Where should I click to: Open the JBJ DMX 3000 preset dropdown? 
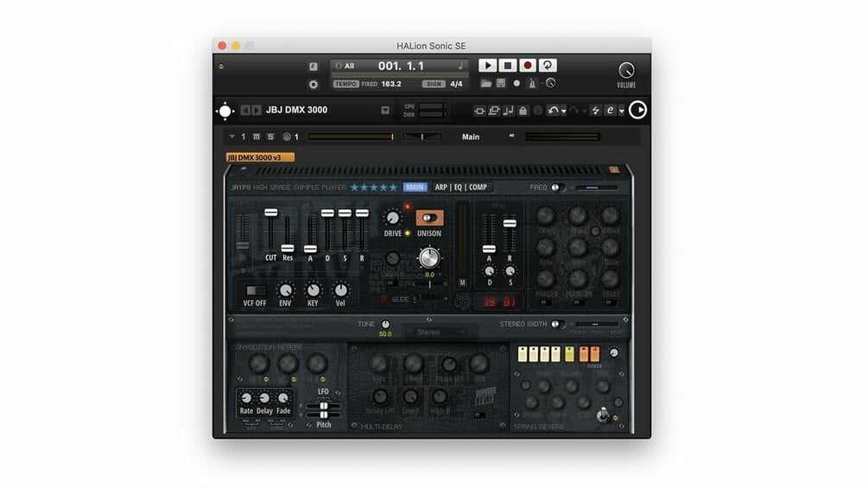click(x=385, y=110)
